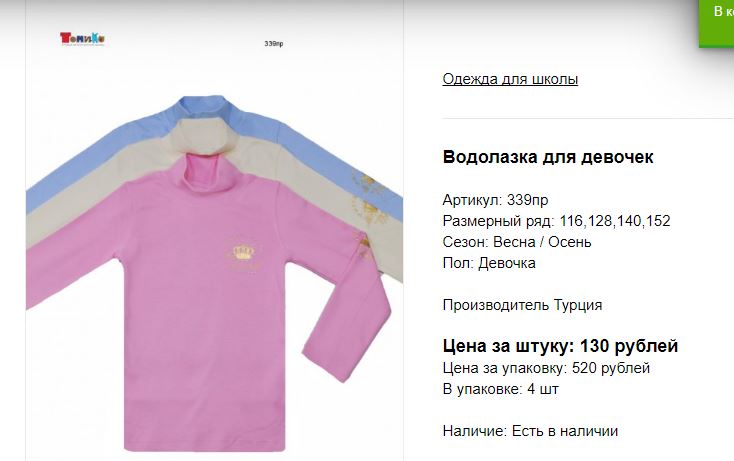Viewport: 734px width, 461px height.
Task: Click the Tomiko logo in product image
Action: click(x=82, y=38)
